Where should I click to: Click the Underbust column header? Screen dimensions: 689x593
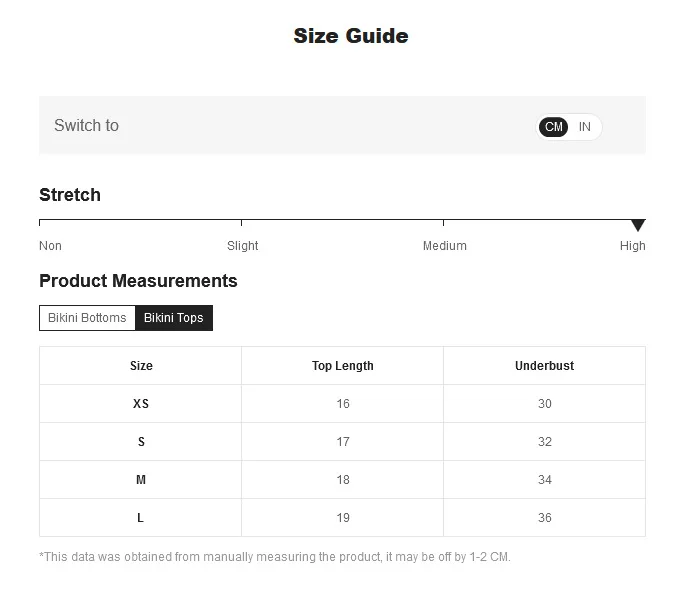click(544, 366)
